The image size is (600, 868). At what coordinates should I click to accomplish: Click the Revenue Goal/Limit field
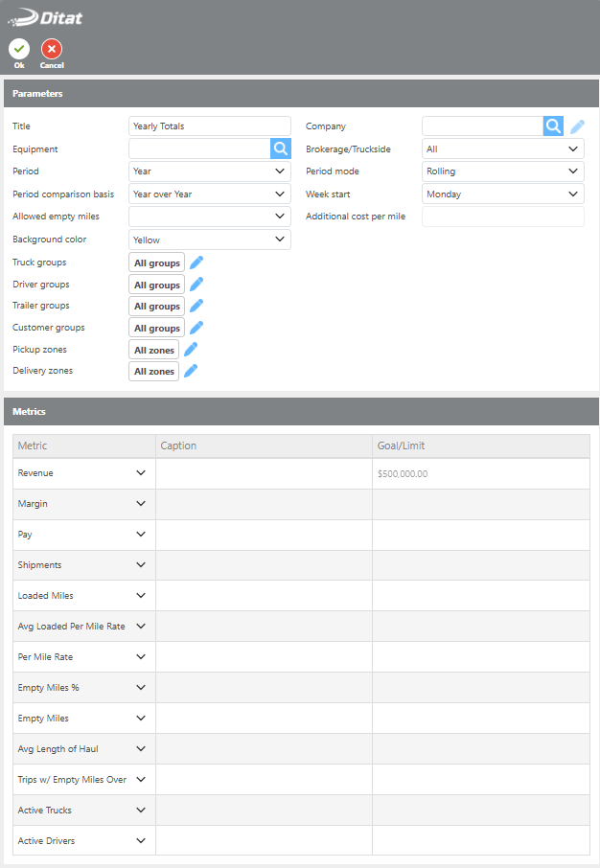[x=480, y=473]
